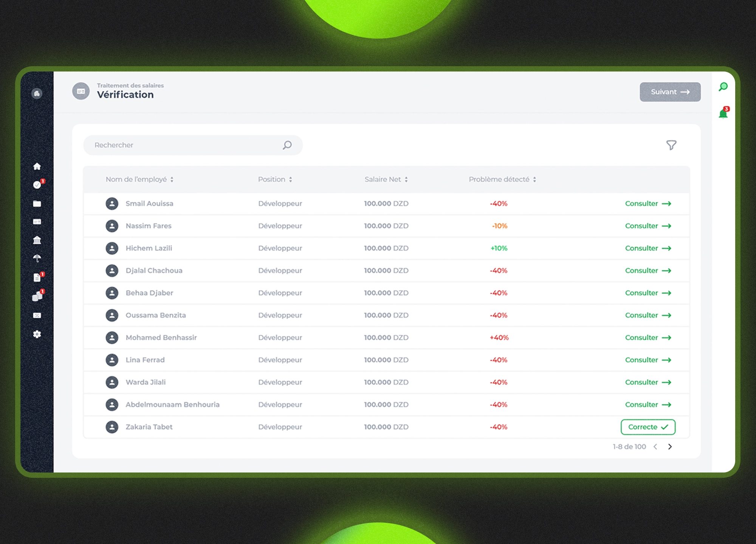
Task: Click the magnifier inside Rechercher field
Action: (x=287, y=145)
